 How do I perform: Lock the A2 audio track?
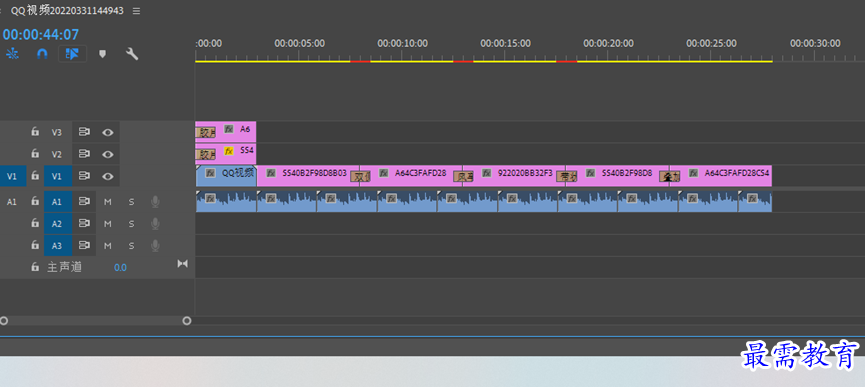35,223
